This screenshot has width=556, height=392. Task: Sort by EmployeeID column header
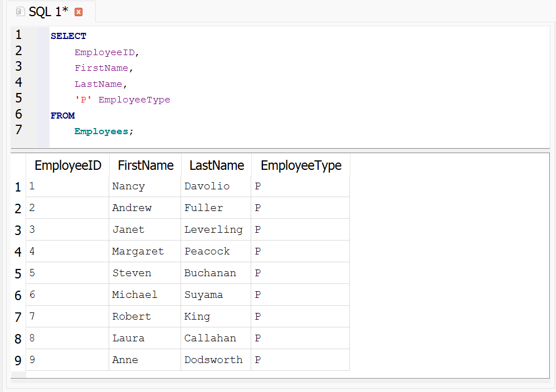click(67, 165)
